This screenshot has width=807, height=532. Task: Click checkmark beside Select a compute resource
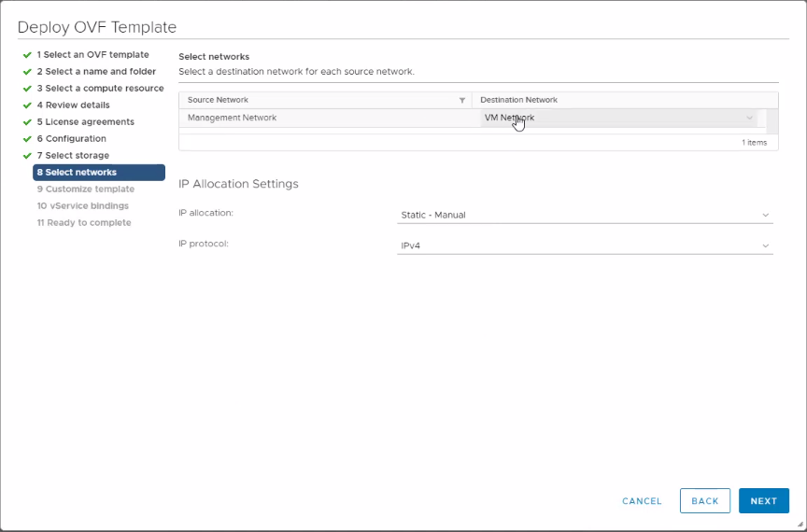pyautogui.click(x=27, y=89)
